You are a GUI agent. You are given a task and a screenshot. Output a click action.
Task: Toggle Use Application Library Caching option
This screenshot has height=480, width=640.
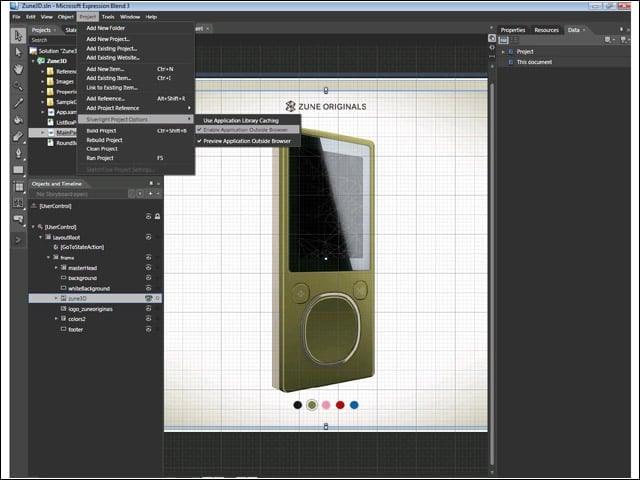(x=247, y=120)
